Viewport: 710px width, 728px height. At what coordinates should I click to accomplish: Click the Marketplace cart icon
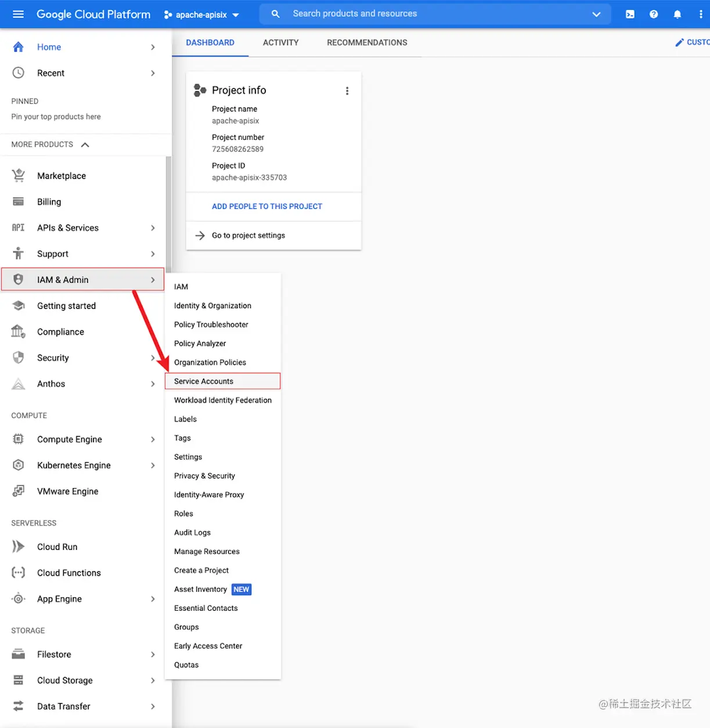pos(19,175)
